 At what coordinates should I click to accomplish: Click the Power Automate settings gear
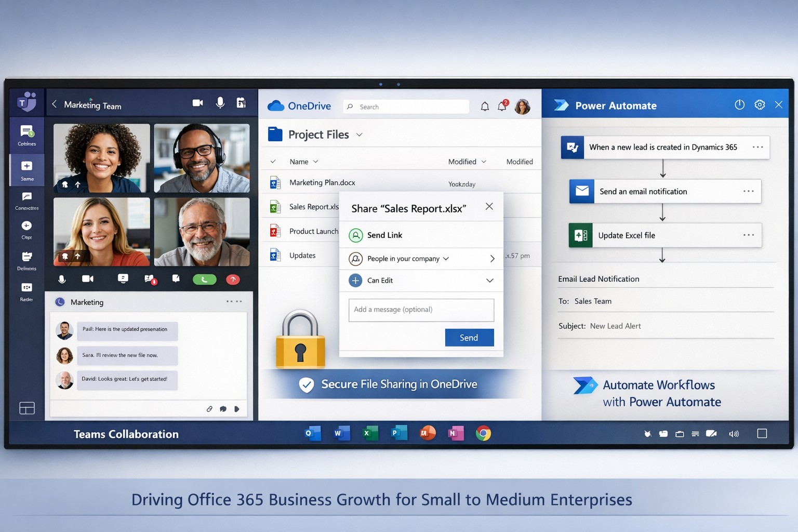760,105
